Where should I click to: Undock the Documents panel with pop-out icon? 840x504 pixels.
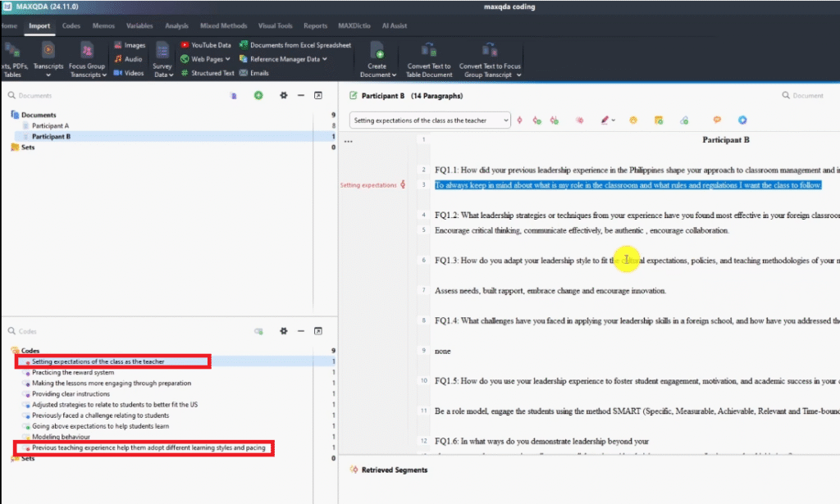[318, 96]
